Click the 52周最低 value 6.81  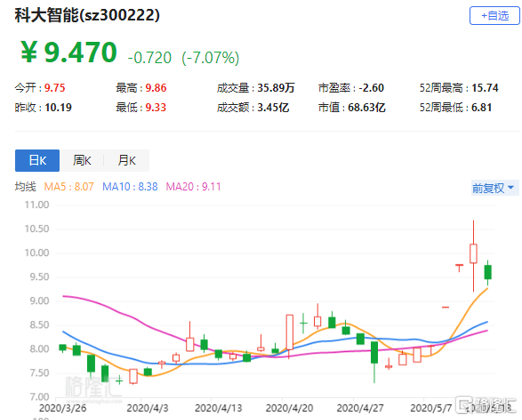(482, 108)
